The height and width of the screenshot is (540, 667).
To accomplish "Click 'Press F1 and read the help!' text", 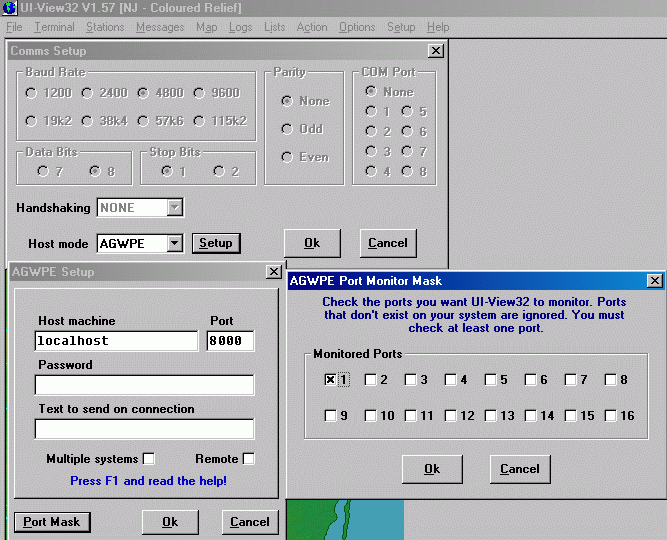I will coord(148,481).
